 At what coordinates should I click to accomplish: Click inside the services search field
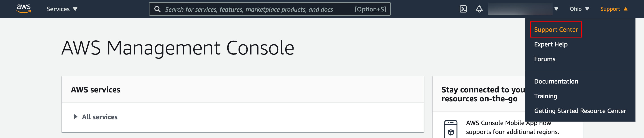pos(250,9)
